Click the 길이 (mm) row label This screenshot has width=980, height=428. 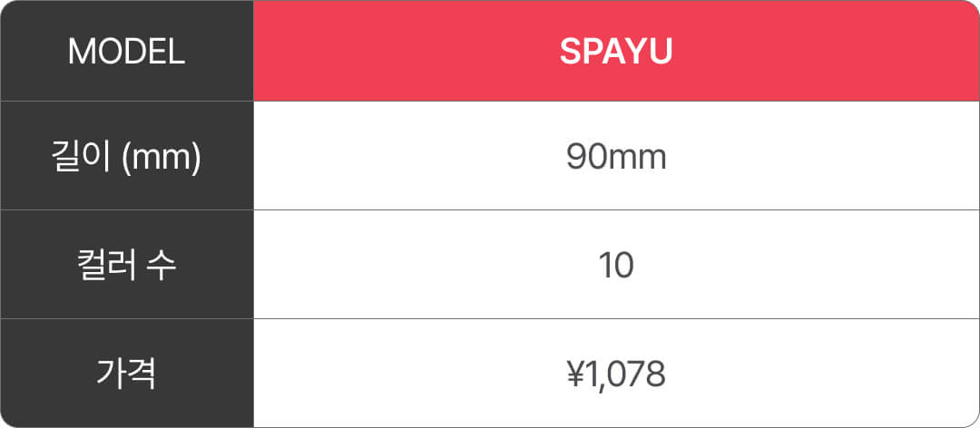pyautogui.click(x=126, y=158)
